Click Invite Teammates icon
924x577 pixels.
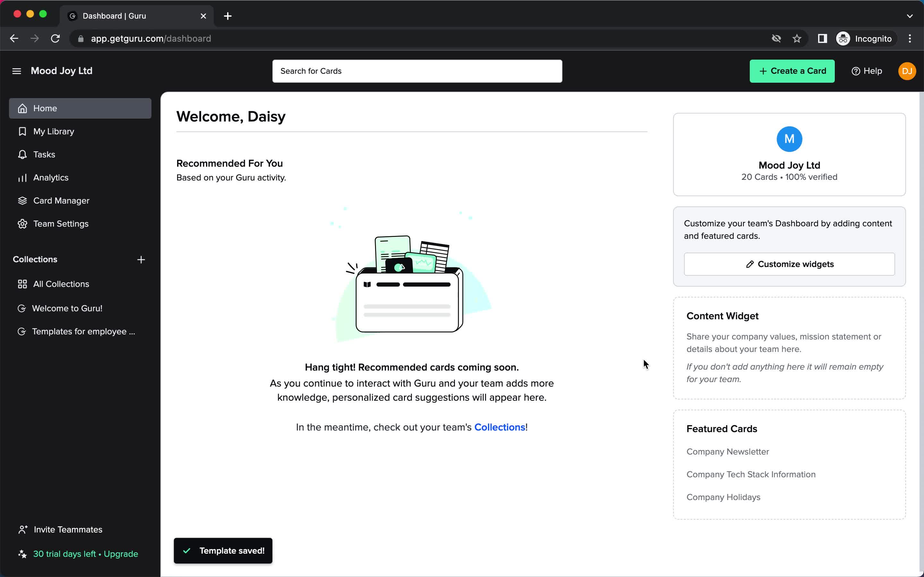[x=22, y=529]
